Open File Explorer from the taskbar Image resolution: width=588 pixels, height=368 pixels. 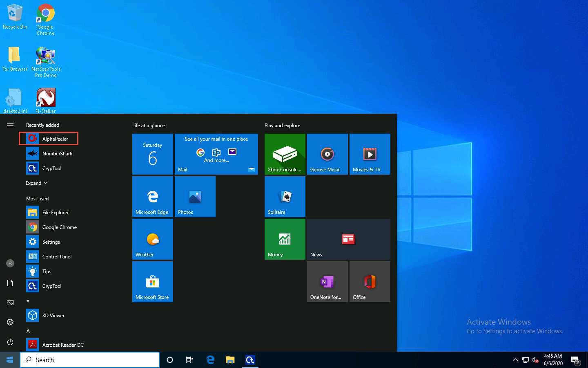tap(230, 360)
